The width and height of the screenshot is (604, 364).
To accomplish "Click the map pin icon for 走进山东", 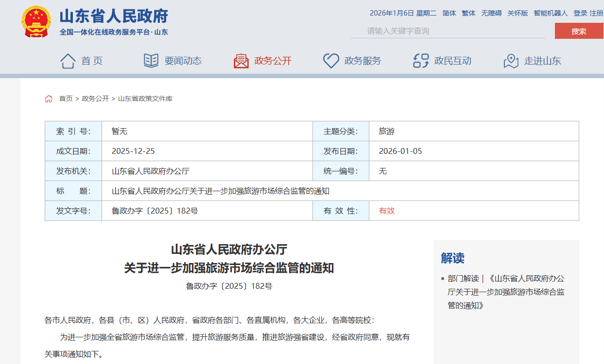I will point(511,61).
